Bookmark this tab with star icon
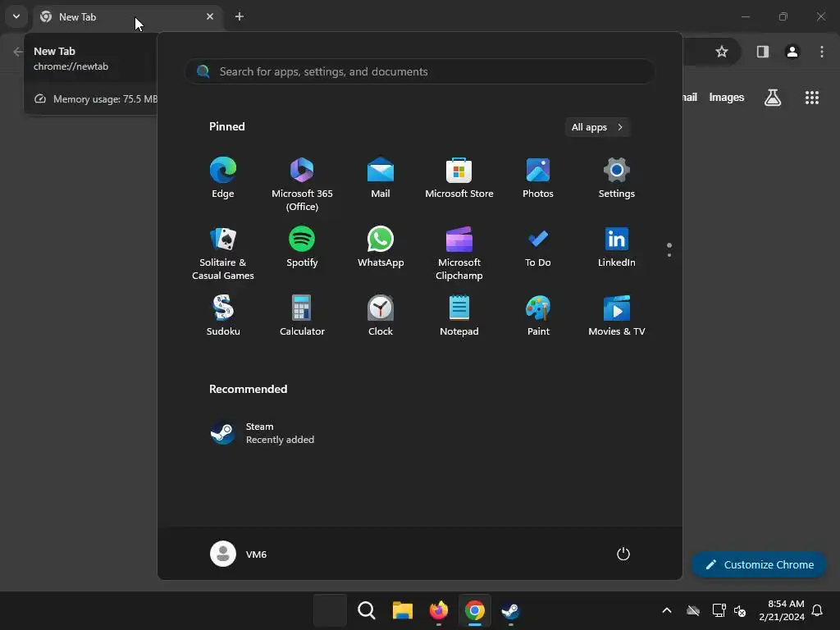Image resolution: width=840 pixels, height=630 pixels. 722,52
